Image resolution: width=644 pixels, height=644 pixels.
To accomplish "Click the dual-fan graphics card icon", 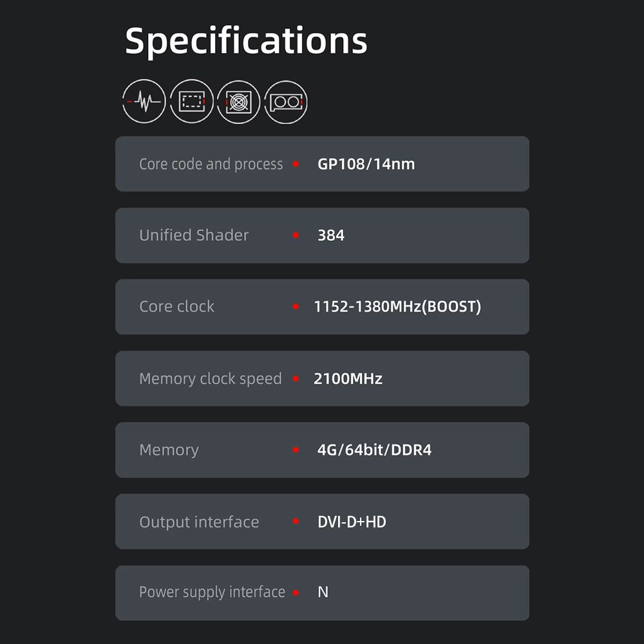I will 286,102.
